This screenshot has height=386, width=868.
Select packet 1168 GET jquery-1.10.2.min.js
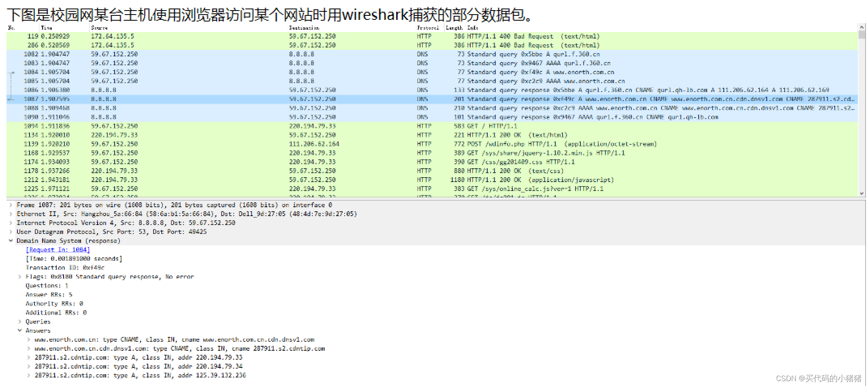432,153
